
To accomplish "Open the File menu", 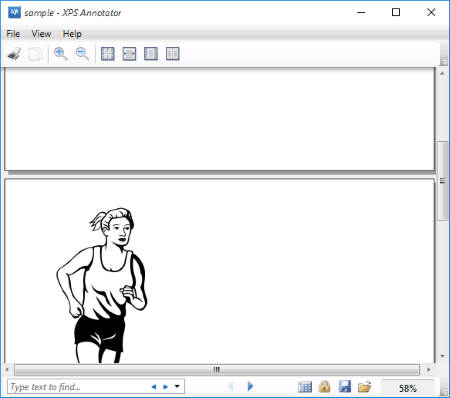I will (13, 34).
